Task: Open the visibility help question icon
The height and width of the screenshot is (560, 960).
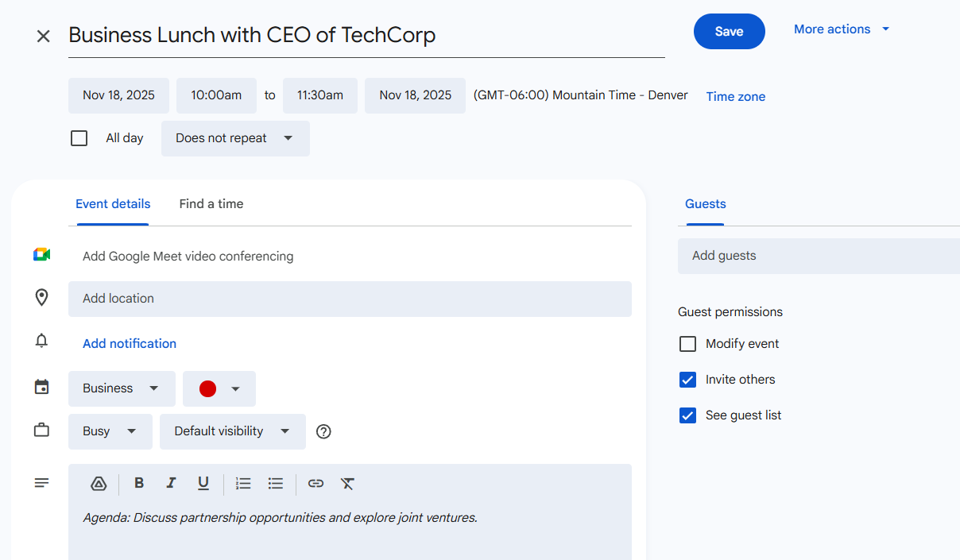Action: pos(323,431)
